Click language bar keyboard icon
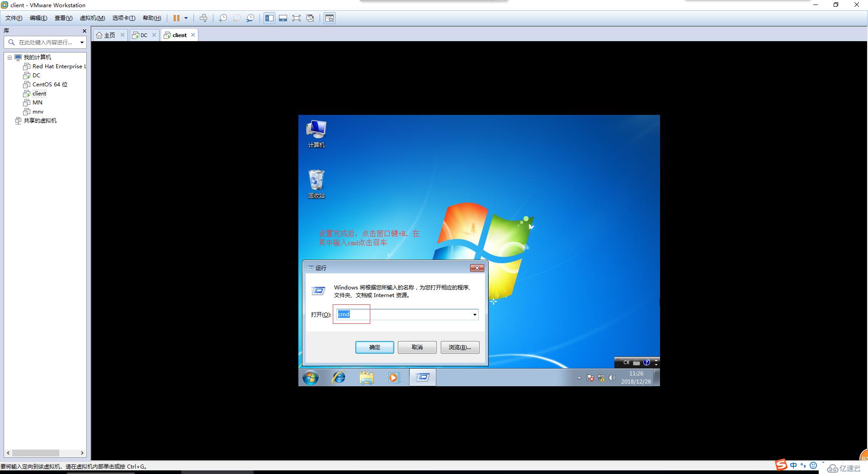Screen dimensions: 868x474 pyautogui.click(x=637, y=363)
